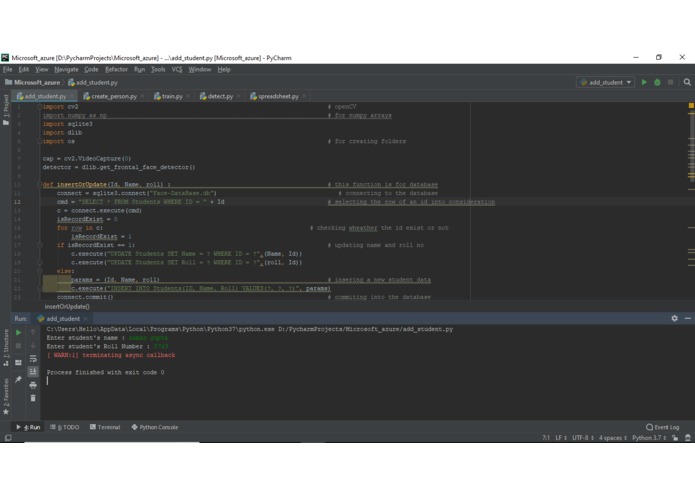
Task: Open the VCS menu
Action: point(177,70)
